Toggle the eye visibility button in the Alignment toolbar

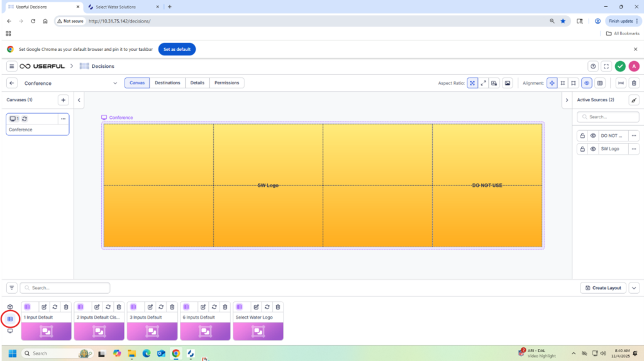[586, 83]
